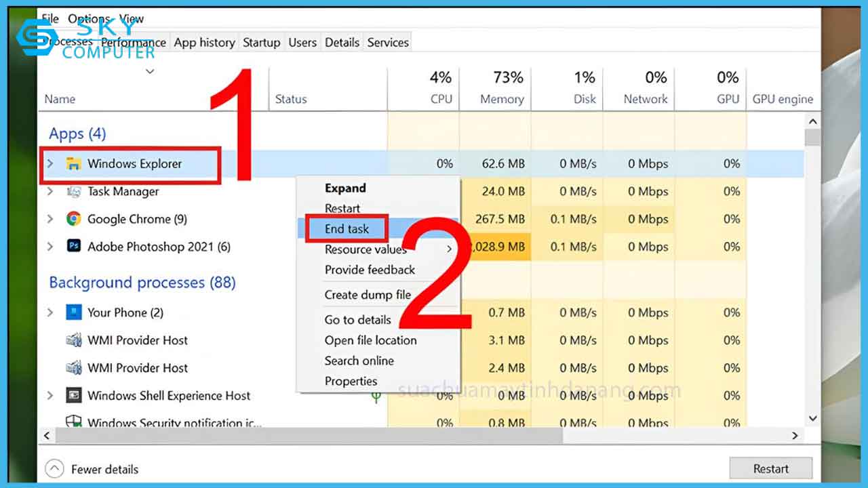The image size is (868, 488).
Task: Sort by the Status column header
Action: click(291, 99)
